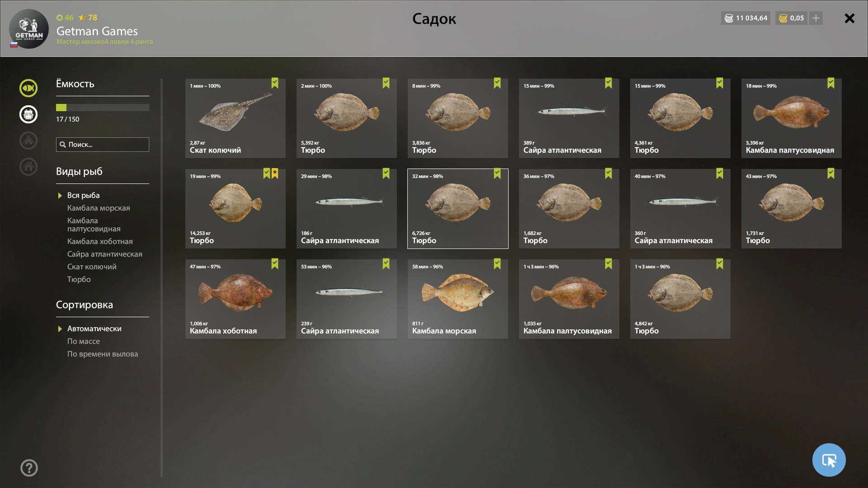The height and width of the screenshot is (488, 868).
Task: Add gold coins with plus icon
Action: [816, 18]
